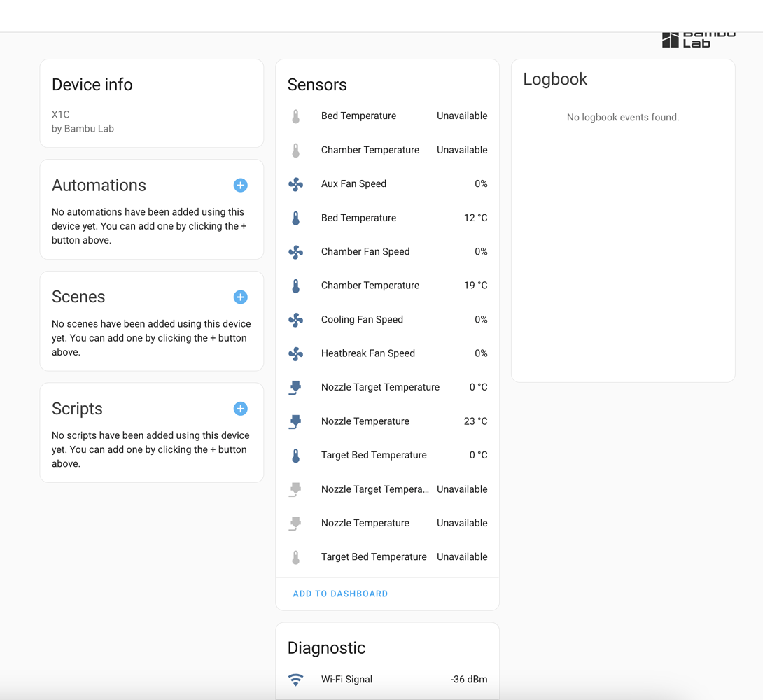Click the Chamber Fan Speed fan icon
This screenshot has width=763, height=700.
296,252
